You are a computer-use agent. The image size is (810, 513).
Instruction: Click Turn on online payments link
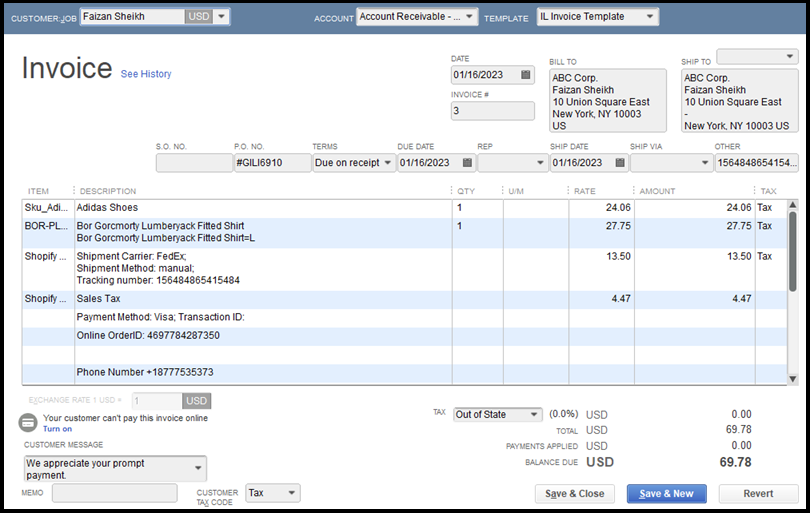[57, 429]
